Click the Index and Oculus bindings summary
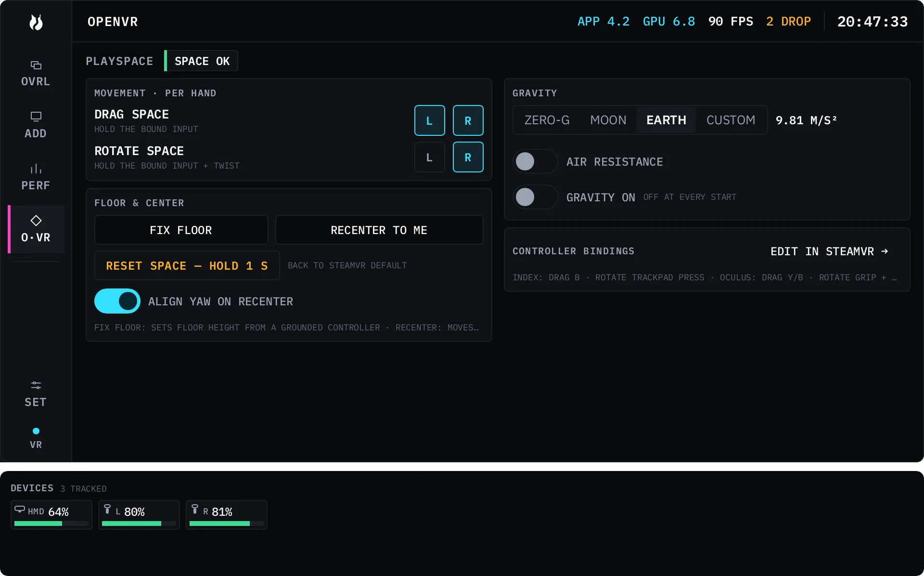This screenshot has height=576, width=924. [x=705, y=277]
